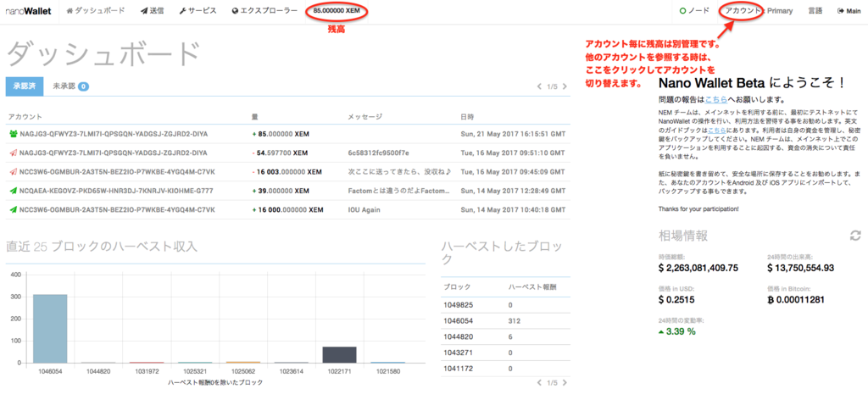Click 24h change 3.39 %
The image size is (868, 411).
tap(677, 332)
